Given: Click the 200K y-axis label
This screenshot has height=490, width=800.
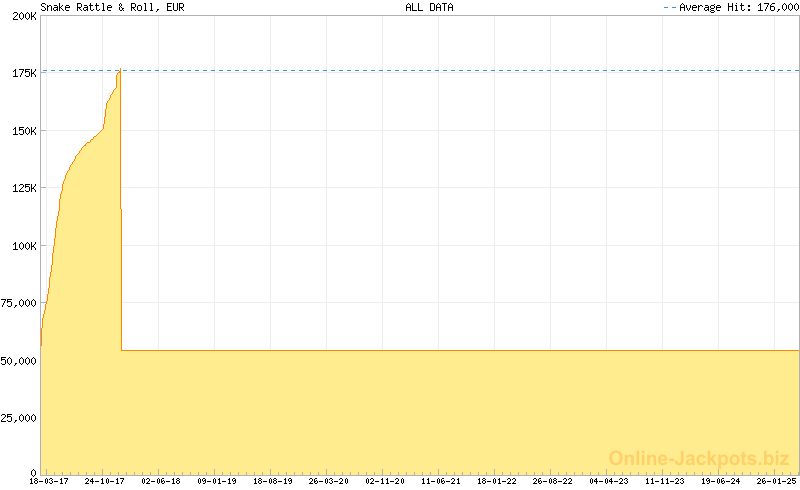Looking at the screenshot, I should tap(24, 16).
